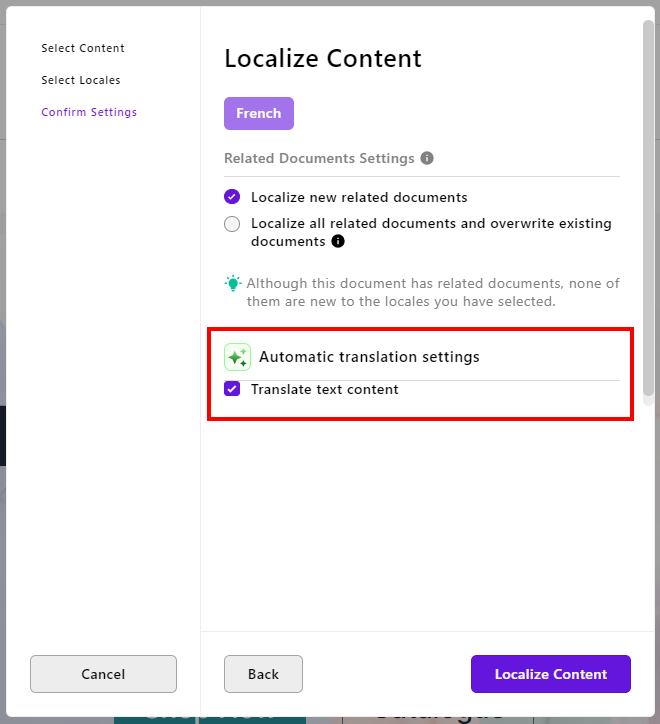Click the sparkle Automatic translation icon
The height and width of the screenshot is (724, 660).
click(237, 357)
